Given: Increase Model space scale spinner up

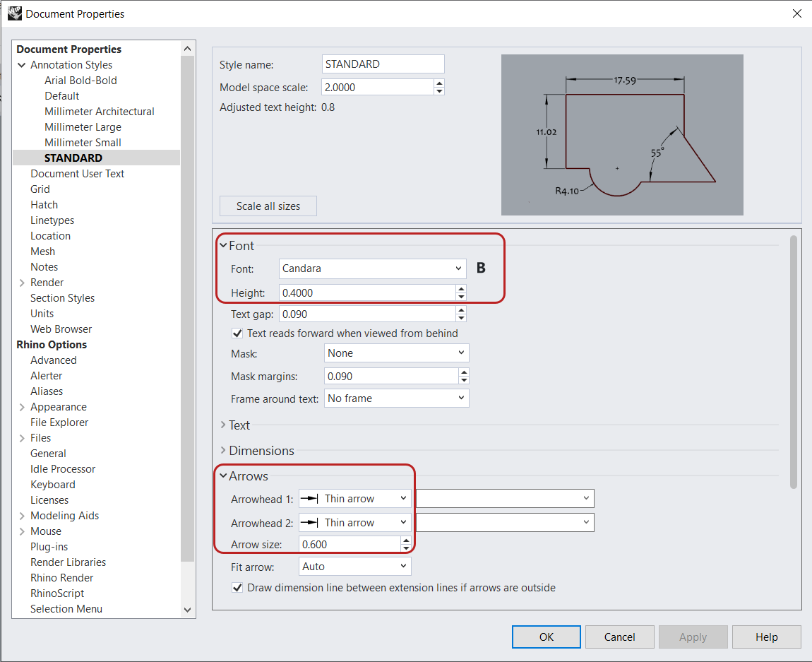Looking at the screenshot, I should pos(439,83).
